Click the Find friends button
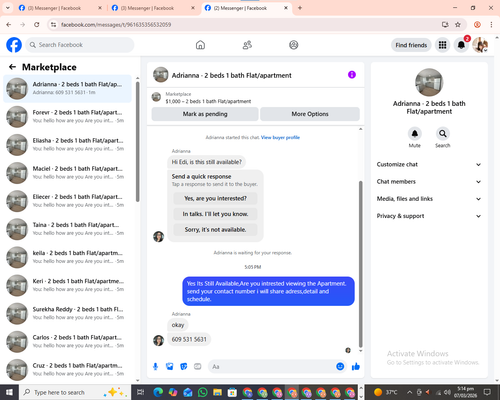This screenshot has width=500, height=400. tap(411, 45)
